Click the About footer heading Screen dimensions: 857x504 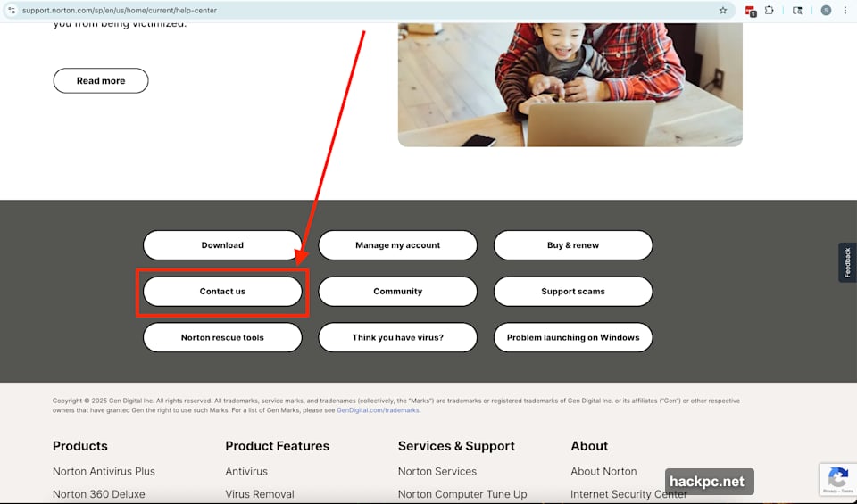[589, 446]
